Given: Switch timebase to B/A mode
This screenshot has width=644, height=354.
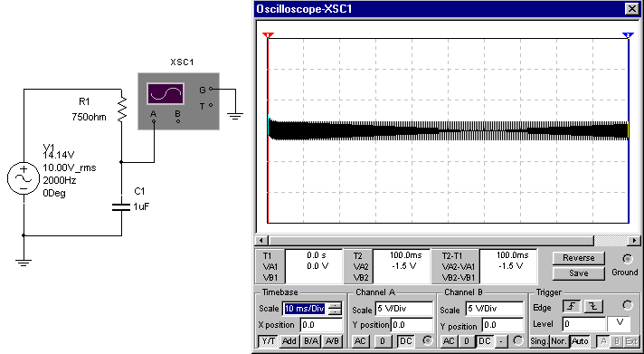Looking at the screenshot, I should click(x=311, y=340).
